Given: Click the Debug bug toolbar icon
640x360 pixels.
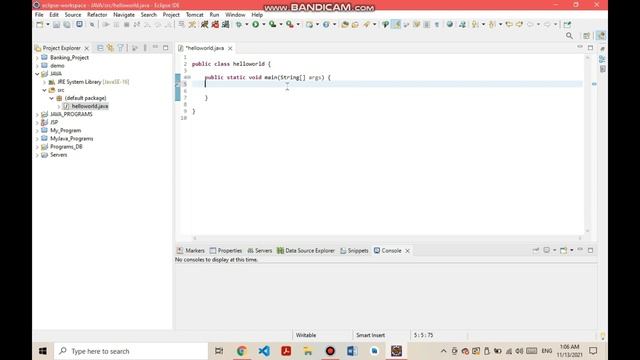Looking at the screenshot, I should click(x=239, y=24).
